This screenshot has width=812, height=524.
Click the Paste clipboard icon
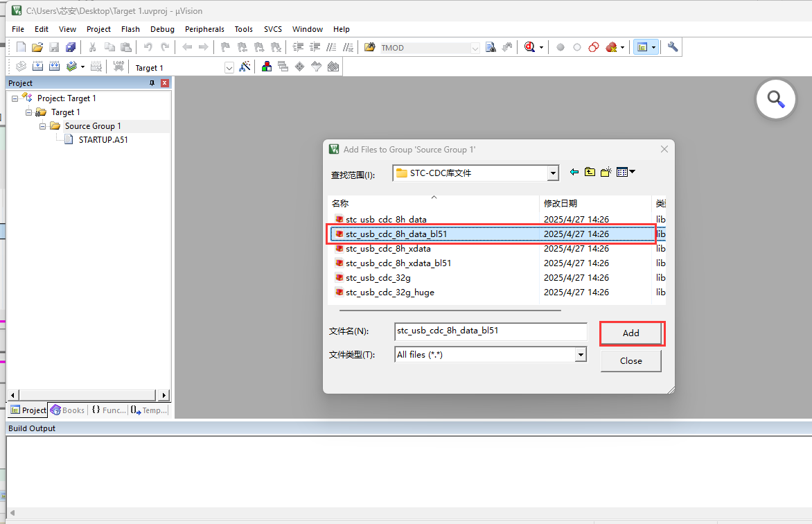(x=126, y=47)
